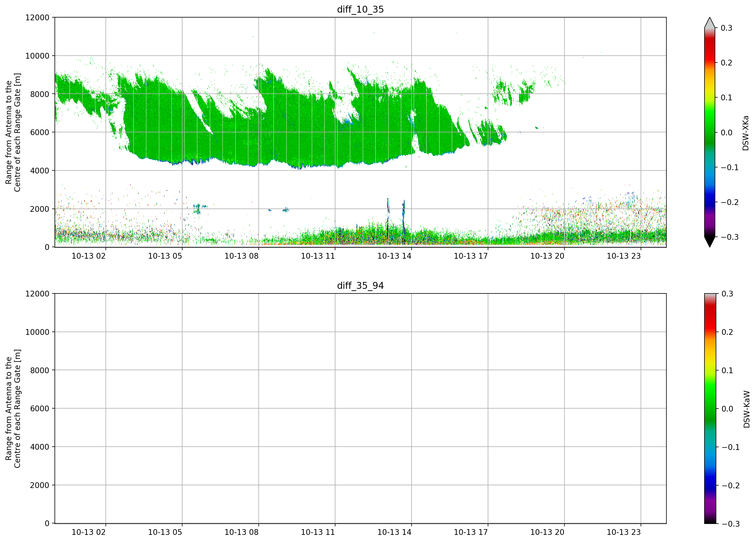The height and width of the screenshot is (542, 756).
Task: Click the 10-13 23 tick label on the bottom plot
Action: [623, 532]
